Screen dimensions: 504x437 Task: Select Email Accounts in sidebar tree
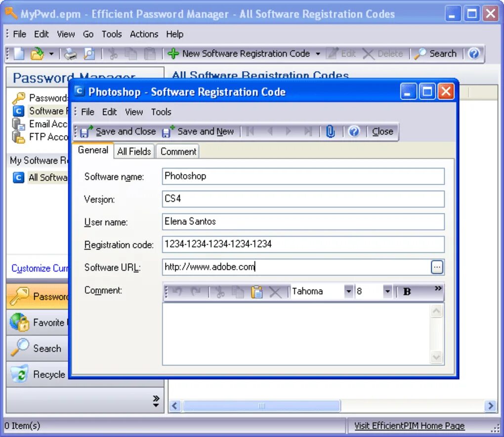click(40, 124)
